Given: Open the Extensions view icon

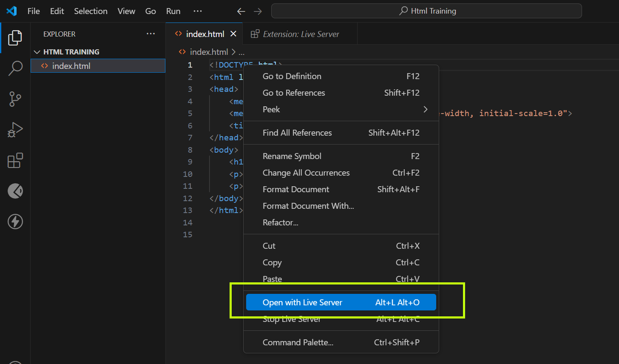Looking at the screenshot, I should click(15, 161).
